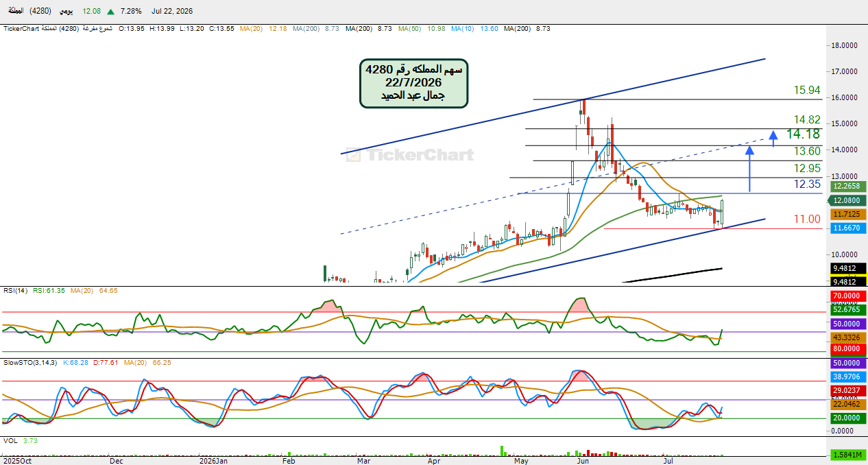
Task: Open the daily interval selector يومي
Action: [65, 12]
